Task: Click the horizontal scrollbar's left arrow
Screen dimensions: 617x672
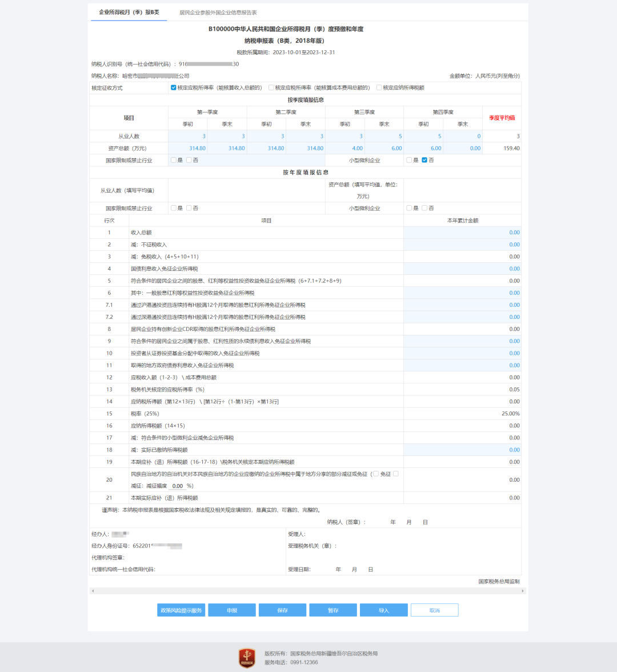Action: coord(93,591)
